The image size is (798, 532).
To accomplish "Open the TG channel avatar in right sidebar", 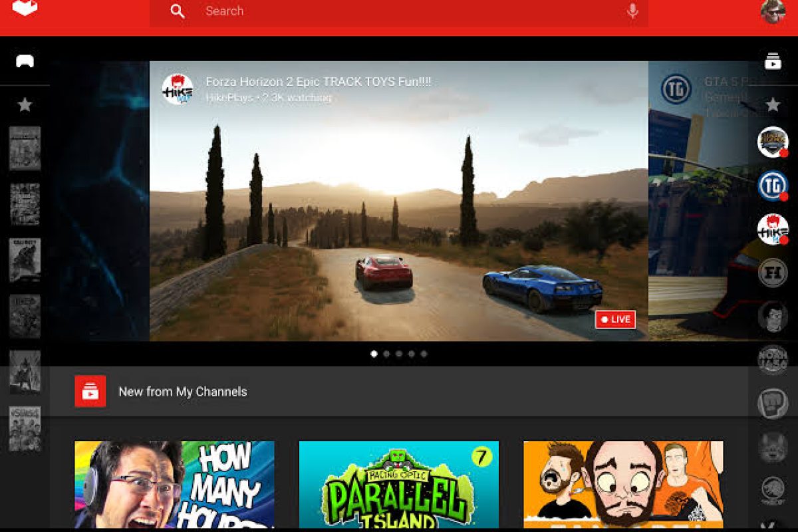I will 773,186.
